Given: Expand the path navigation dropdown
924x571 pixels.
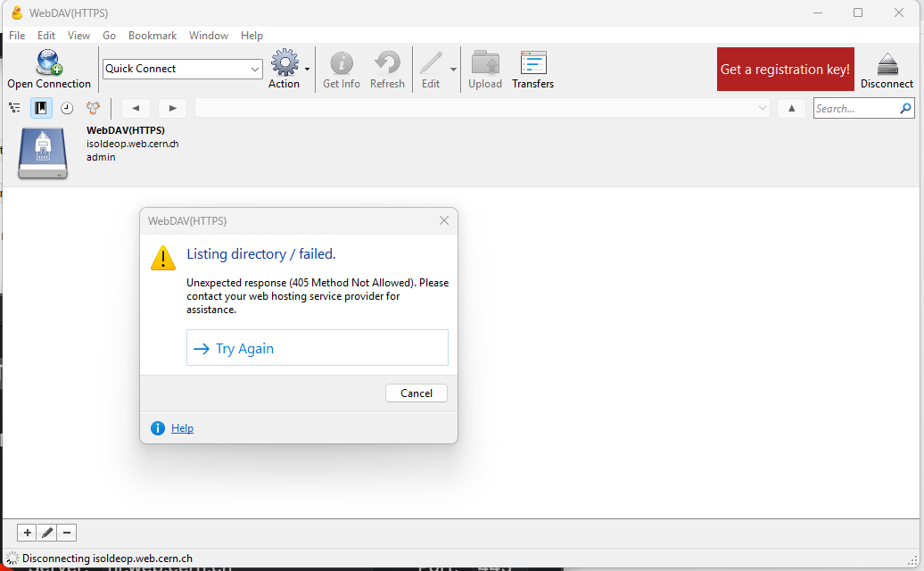Looking at the screenshot, I should coord(763,108).
